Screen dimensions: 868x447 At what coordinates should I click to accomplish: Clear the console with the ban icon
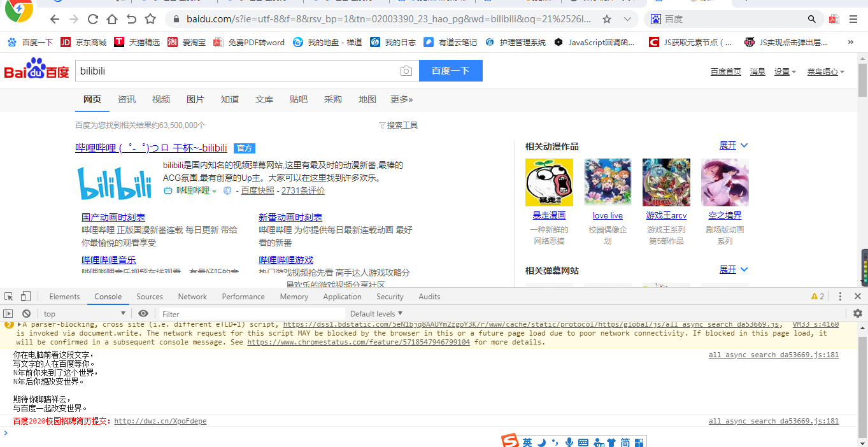26,314
